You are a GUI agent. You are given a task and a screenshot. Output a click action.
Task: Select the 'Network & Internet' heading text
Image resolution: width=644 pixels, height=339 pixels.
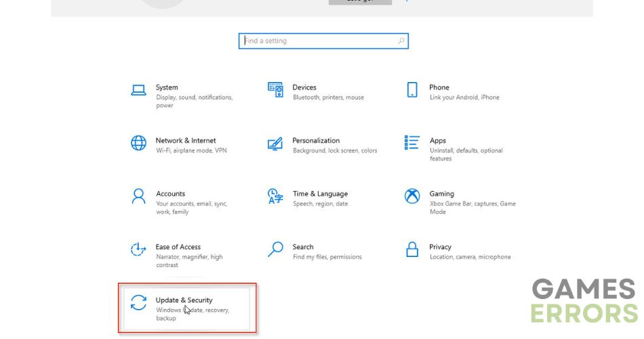[x=186, y=140]
